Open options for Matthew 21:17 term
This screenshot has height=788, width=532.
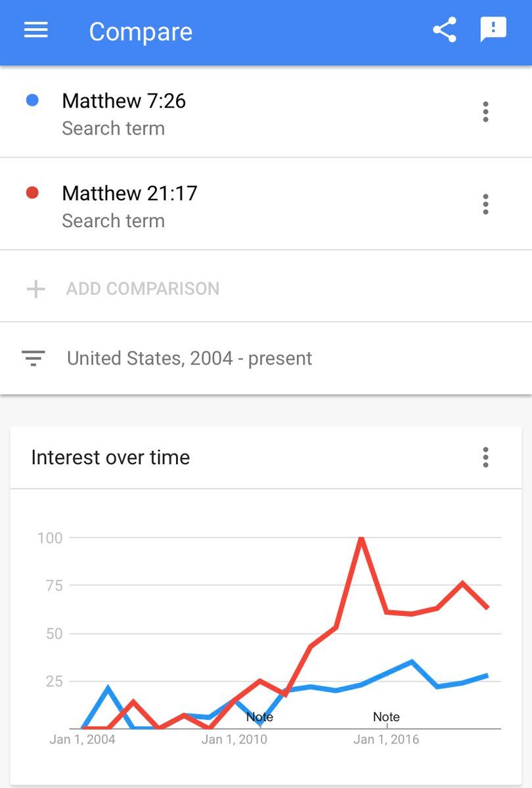tap(485, 204)
